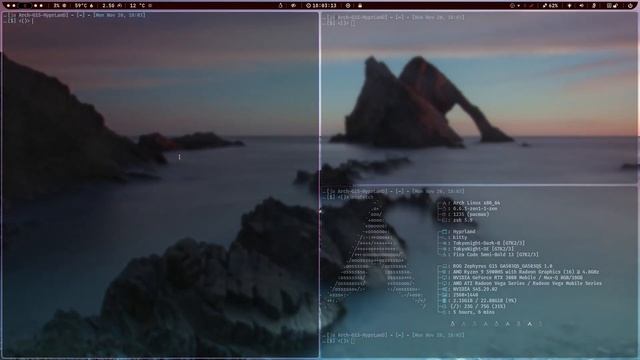Select the highlighted center workspace indicator
Image resolution: width=640 pixels, height=360 pixels.
[x=25, y=6]
